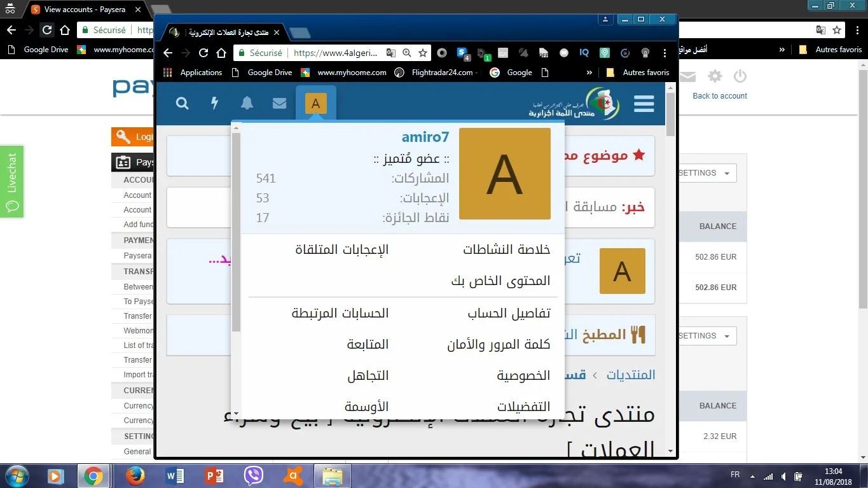The image size is (868, 488).
Task: Click the amiro7 username link
Action: (425, 137)
